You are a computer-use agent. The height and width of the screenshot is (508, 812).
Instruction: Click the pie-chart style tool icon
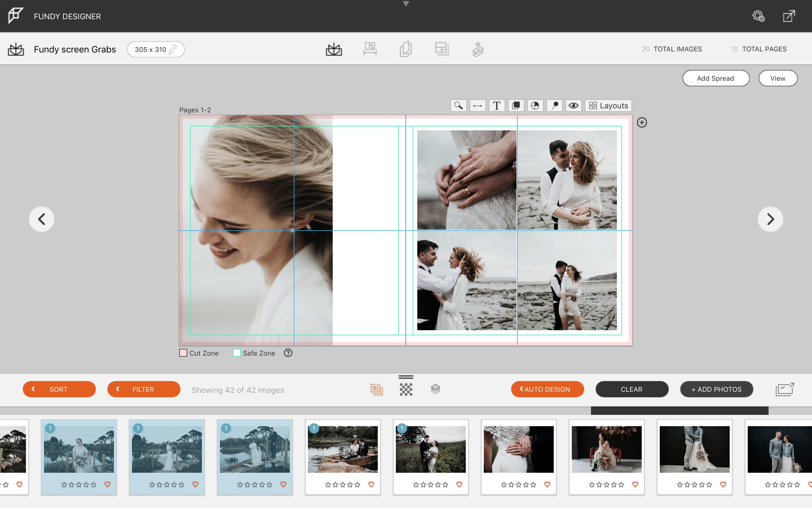(x=535, y=106)
